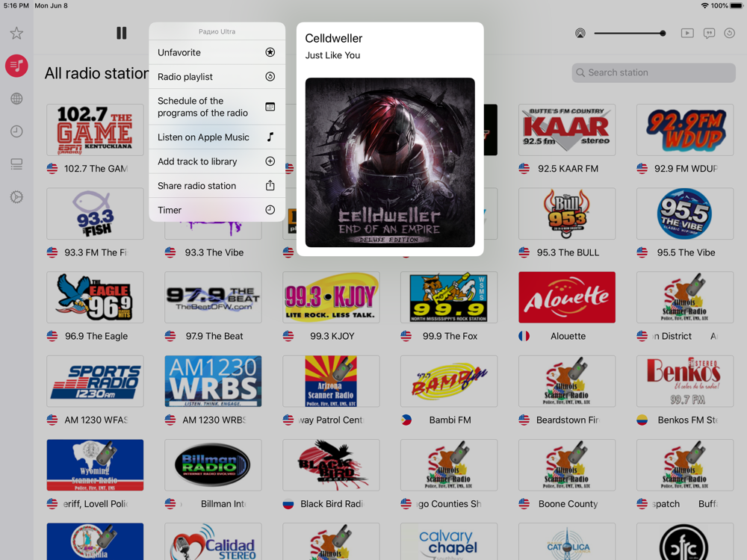
Task: Open the video player icon in toolbar
Action: tap(687, 34)
